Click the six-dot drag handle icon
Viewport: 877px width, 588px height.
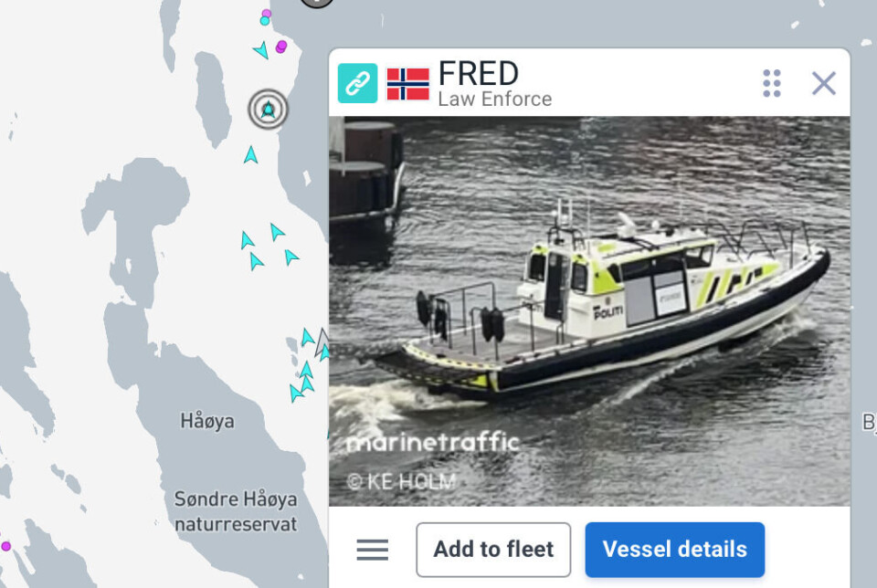pos(772,83)
